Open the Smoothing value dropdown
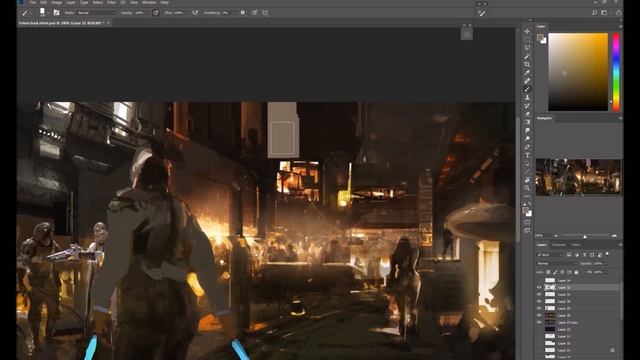Screen dimensions: 640x360 coord(235,13)
